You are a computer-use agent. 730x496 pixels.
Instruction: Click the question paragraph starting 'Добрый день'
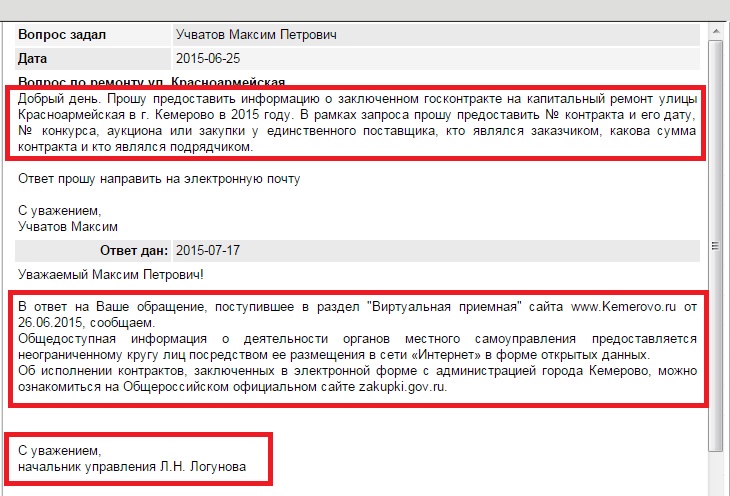[x=357, y=123]
